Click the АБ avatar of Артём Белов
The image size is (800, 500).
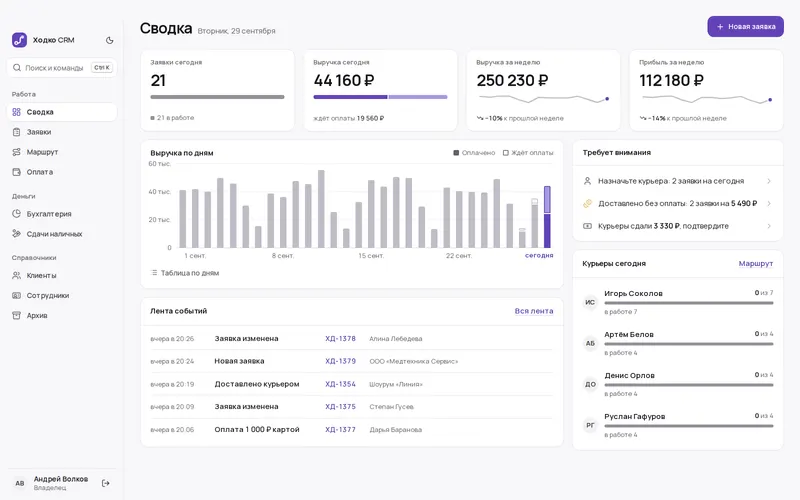point(590,343)
